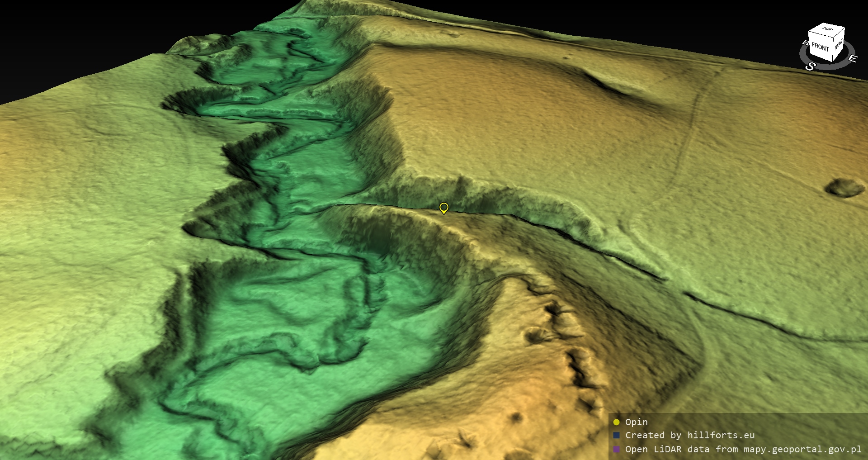Image resolution: width=868 pixels, height=460 pixels.
Task: Open the Created by hillforts.eu credit
Action: point(689,436)
